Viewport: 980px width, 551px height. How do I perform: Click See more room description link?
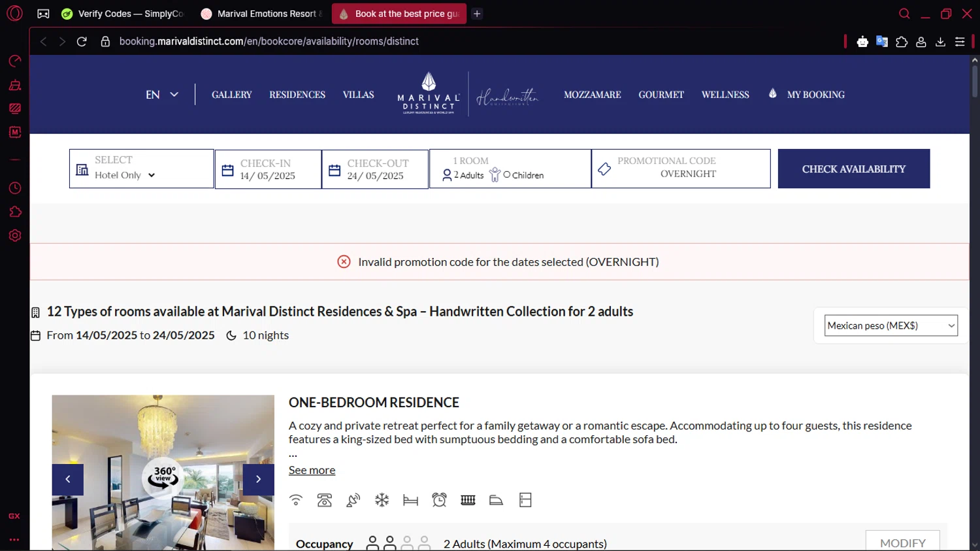point(312,470)
